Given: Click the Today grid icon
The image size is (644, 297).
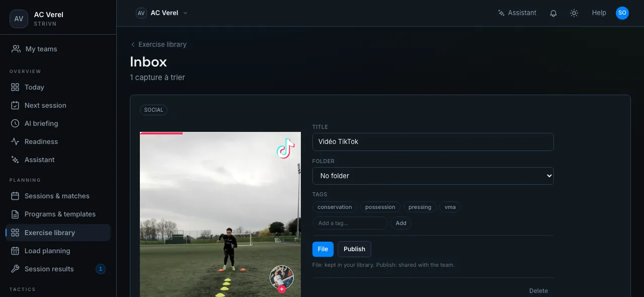Looking at the screenshot, I should (15, 87).
